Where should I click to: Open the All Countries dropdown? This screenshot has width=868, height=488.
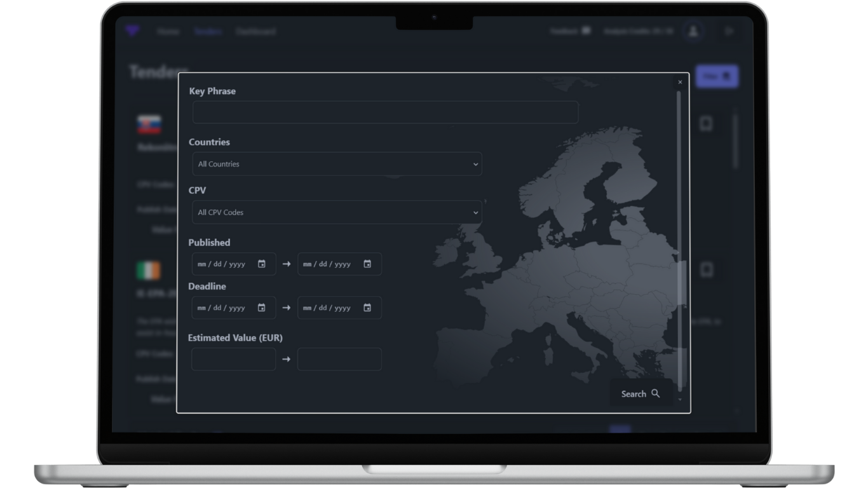pyautogui.click(x=337, y=164)
